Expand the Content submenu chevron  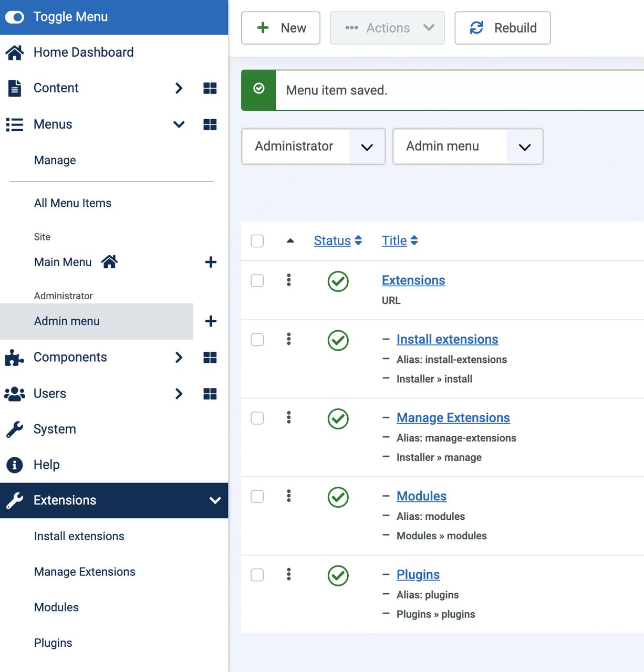coord(179,88)
